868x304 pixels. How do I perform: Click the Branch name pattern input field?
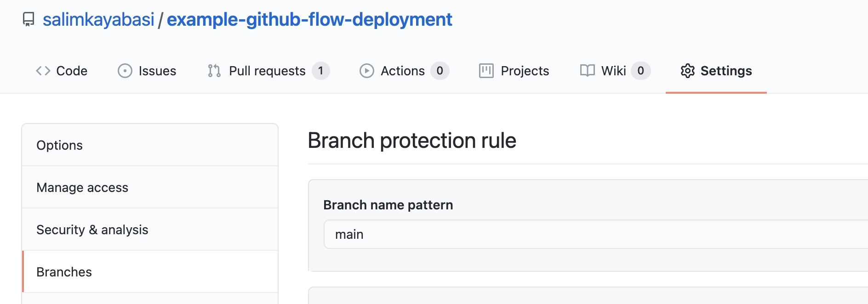click(x=596, y=234)
